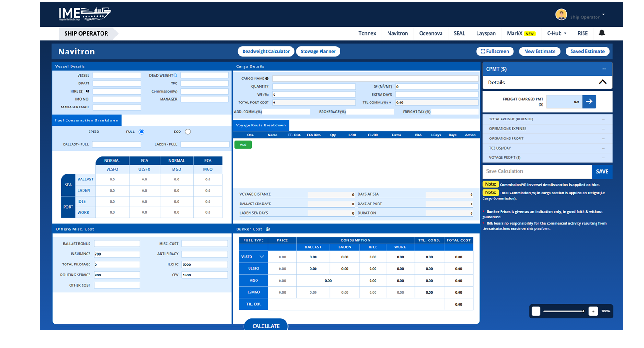Image resolution: width=644 pixels, height=348 pixels.
Task: Click the VOYAGE PROFIT ($) row
Action: pos(547,158)
